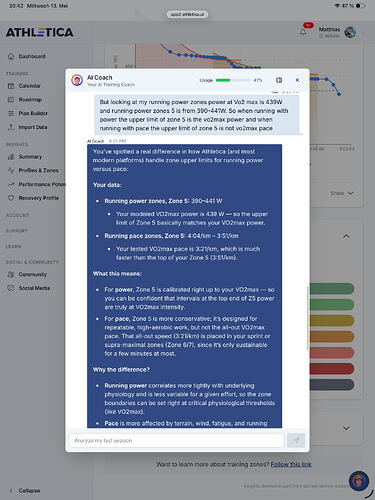Click the 'Your data:' heading text
375x500 pixels.
[x=107, y=185]
